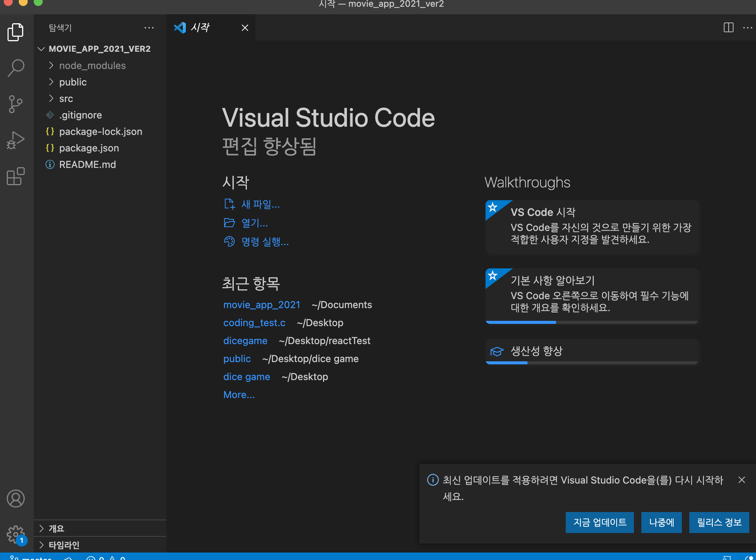
Task: Click the 릴리스 정보 button
Action: click(x=719, y=522)
